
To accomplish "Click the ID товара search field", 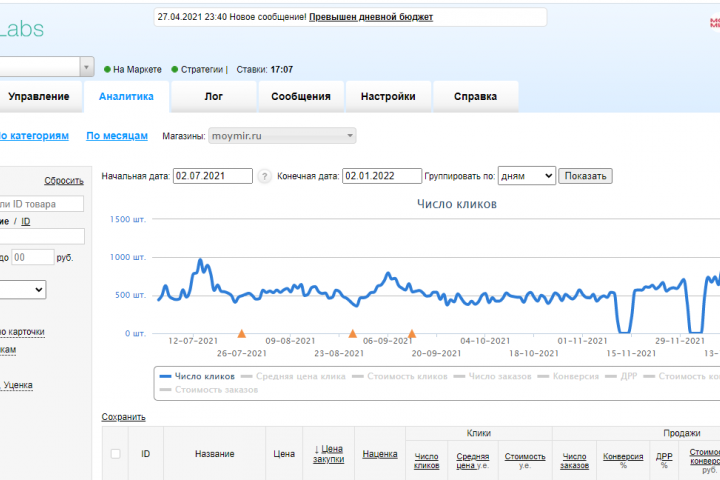I will [x=41, y=204].
